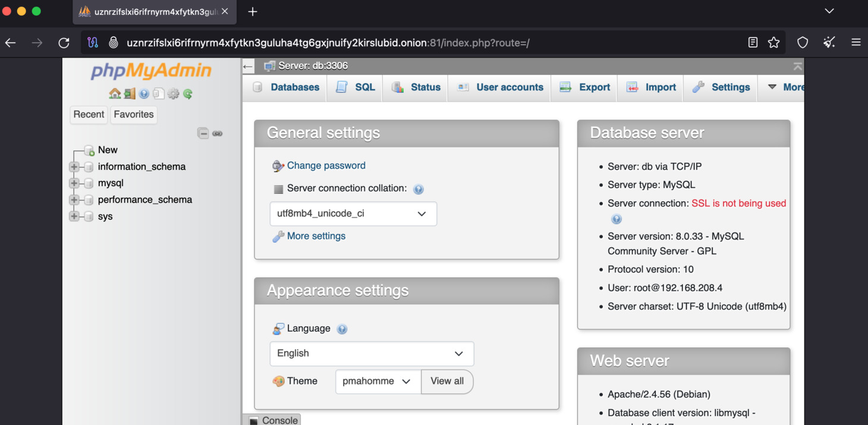Image resolution: width=868 pixels, height=425 pixels.
Task: Expand the performance_schema database node
Action: coord(74,200)
